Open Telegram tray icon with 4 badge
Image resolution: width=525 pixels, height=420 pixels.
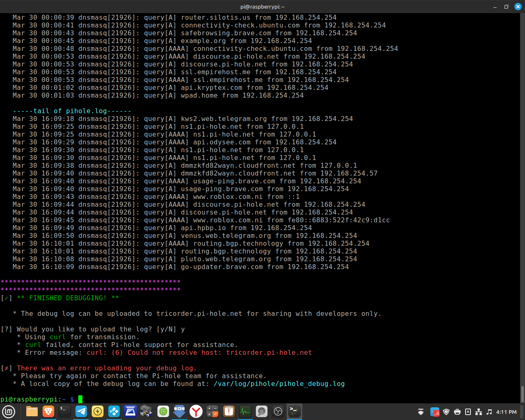435,412
